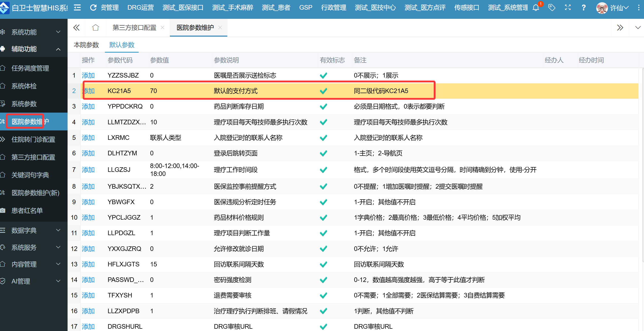Click valid-flag checkmark for YZZSSJBZ row
The width and height of the screenshot is (644, 331).
323,76
